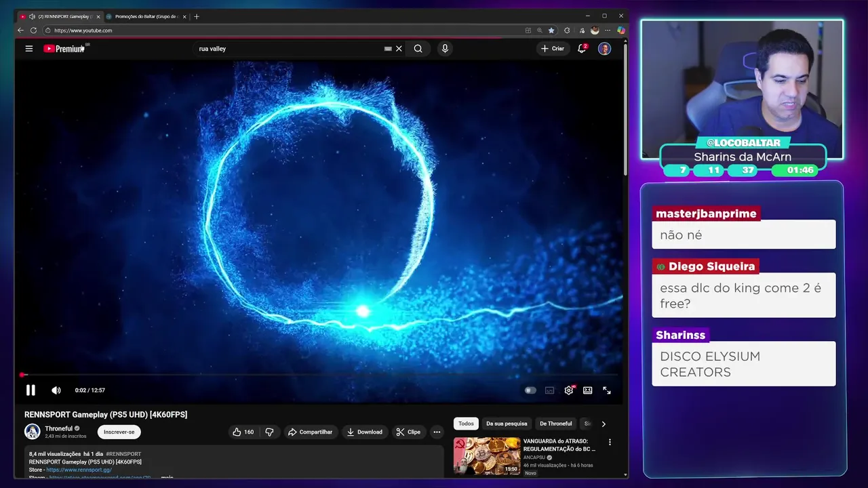Open the rennsport.gg store link
The height and width of the screenshot is (488, 868).
[79, 470]
